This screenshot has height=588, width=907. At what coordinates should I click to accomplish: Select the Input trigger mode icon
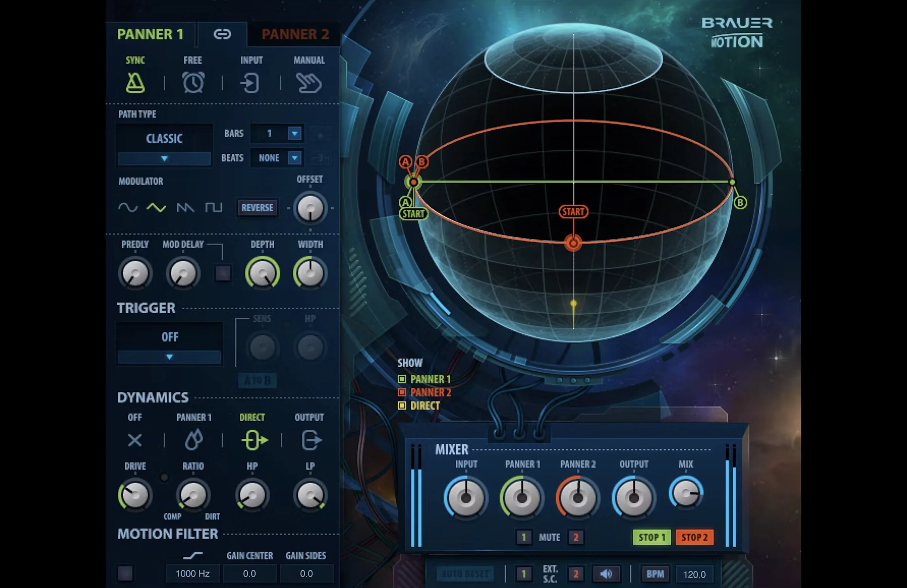250,83
